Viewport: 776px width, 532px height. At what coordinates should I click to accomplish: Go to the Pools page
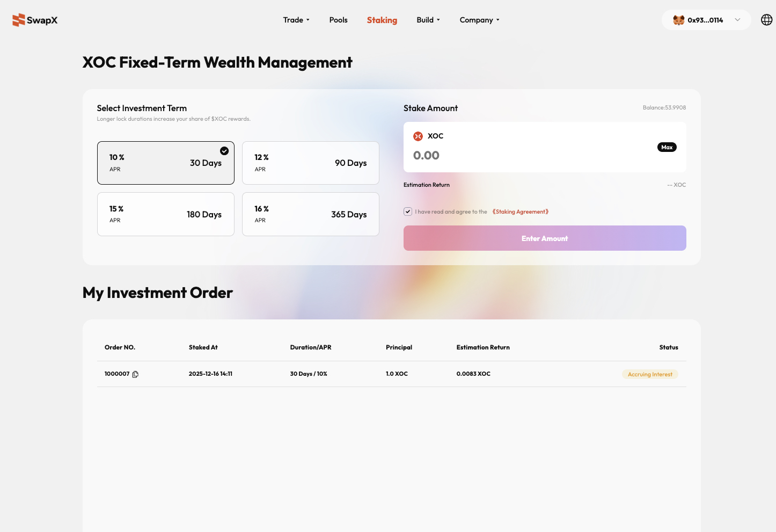pos(338,20)
